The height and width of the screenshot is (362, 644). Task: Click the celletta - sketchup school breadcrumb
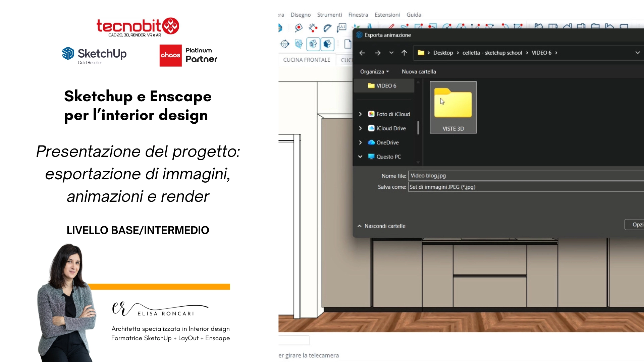(492, 53)
